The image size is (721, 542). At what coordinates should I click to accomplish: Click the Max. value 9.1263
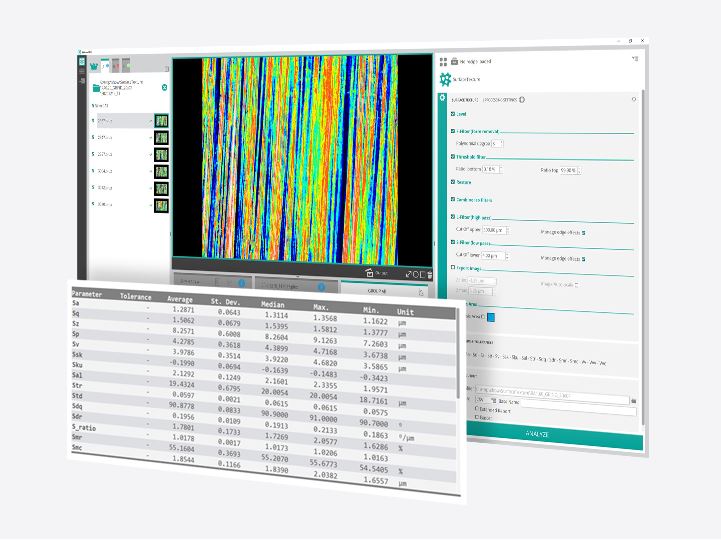point(325,341)
